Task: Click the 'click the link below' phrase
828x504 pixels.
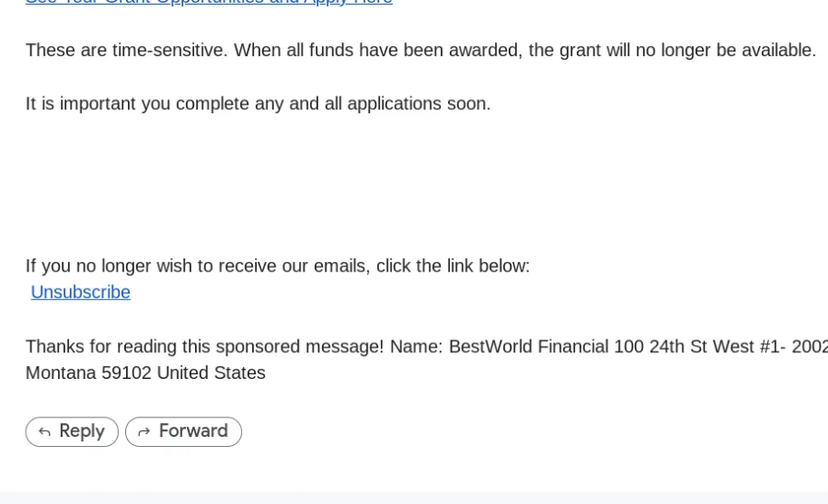Action: point(453,266)
